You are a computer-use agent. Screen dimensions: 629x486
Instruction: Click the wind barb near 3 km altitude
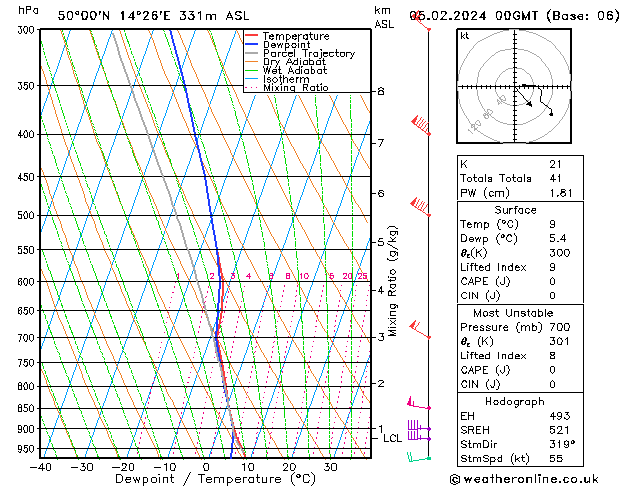tap(420, 328)
